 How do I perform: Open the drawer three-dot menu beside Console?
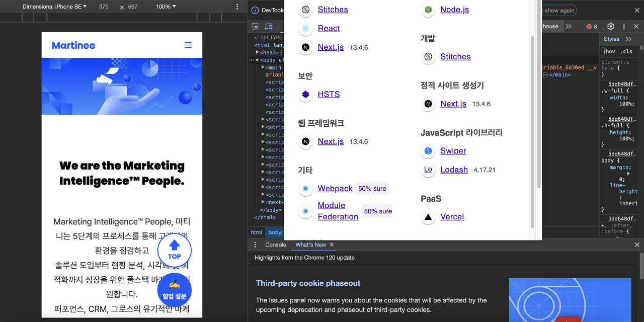(256, 245)
